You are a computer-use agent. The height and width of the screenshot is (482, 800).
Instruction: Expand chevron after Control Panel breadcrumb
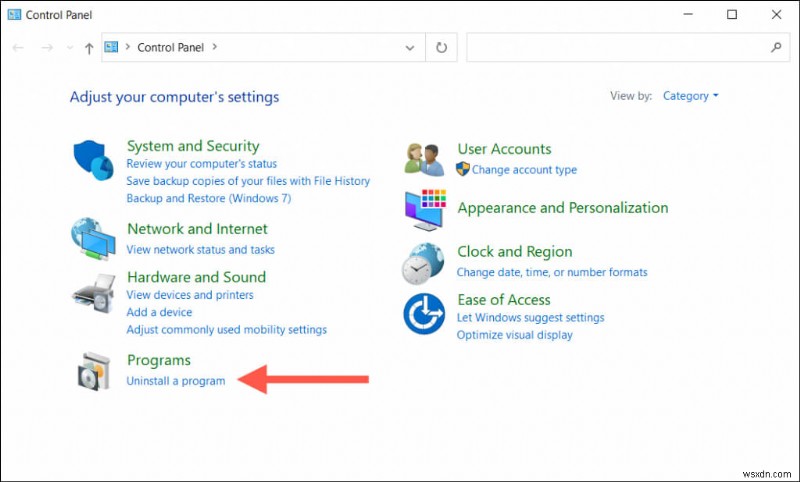click(215, 47)
